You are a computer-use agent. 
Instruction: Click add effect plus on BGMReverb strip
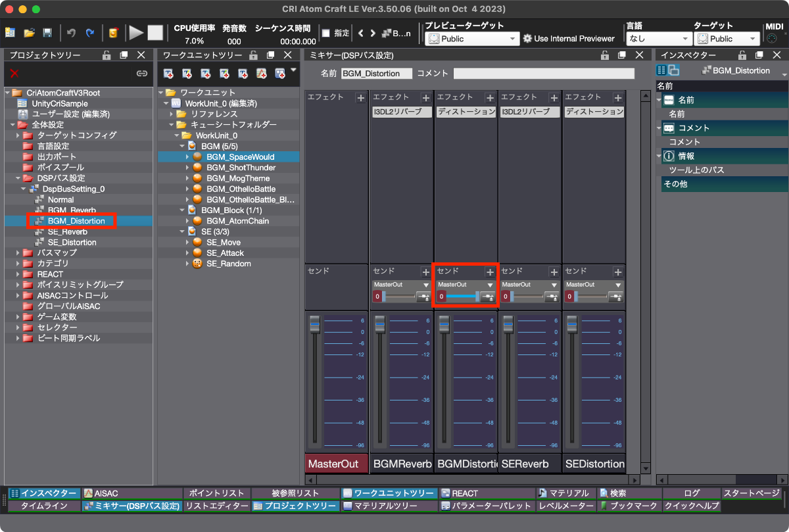[x=425, y=98]
